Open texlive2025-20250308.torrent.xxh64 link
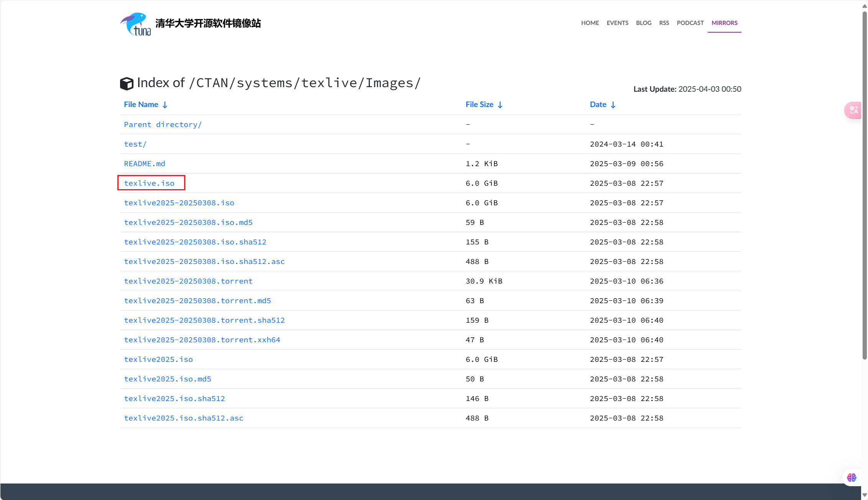The height and width of the screenshot is (500, 868). pos(202,340)
